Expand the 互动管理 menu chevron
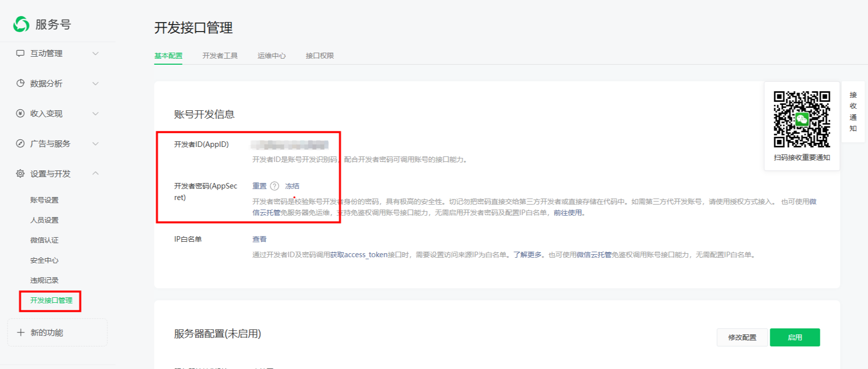868x369 pixels. (95, 53)
